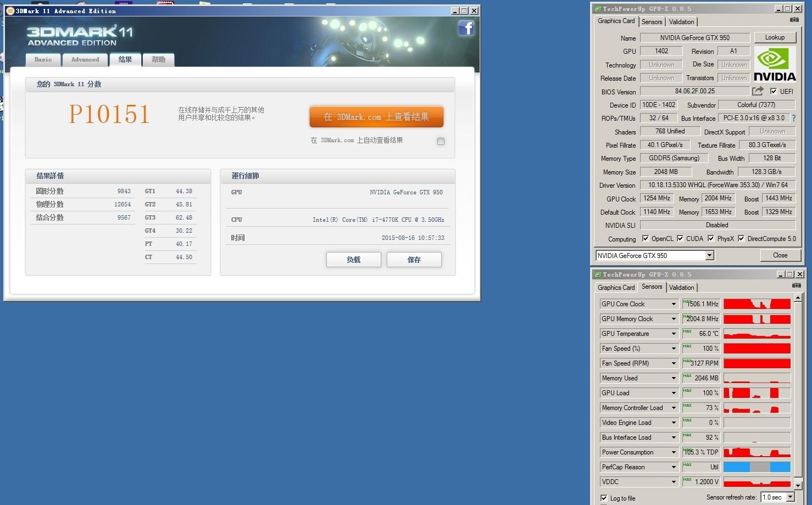Click the title bar icon of the lower GPU-Z window
Screen dimensions: 812x505
click(x=598, y=274)
